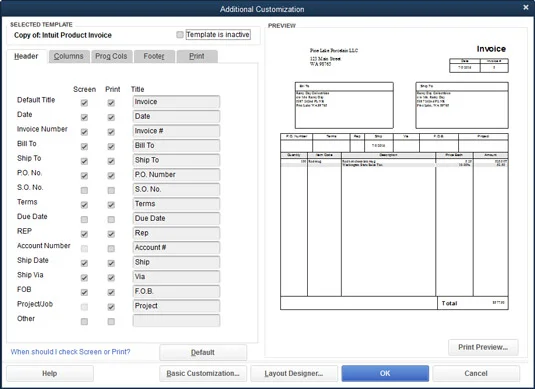Screen dimensions: 535x389
Task: Click the Date title input field
Action: [x=176, y=116]
